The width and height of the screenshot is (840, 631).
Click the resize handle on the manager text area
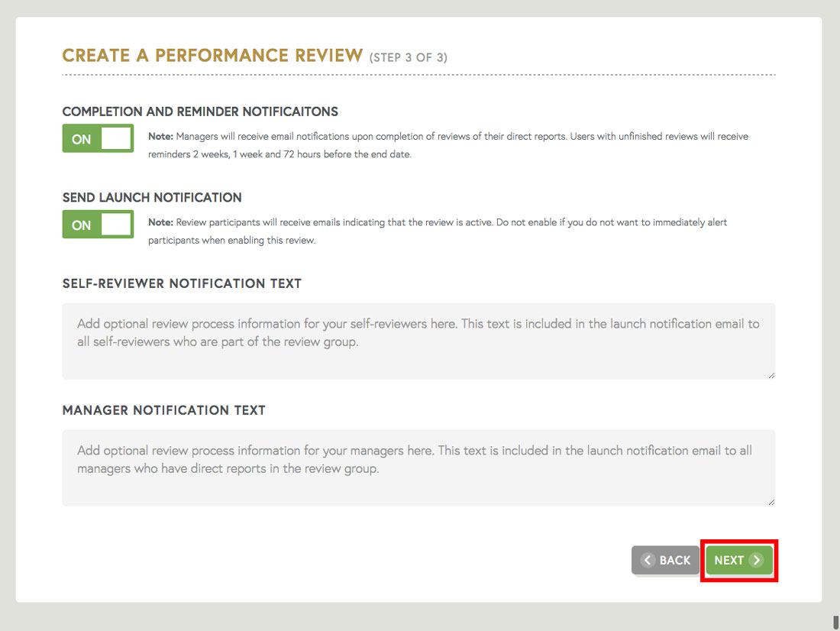click(771, 501)
